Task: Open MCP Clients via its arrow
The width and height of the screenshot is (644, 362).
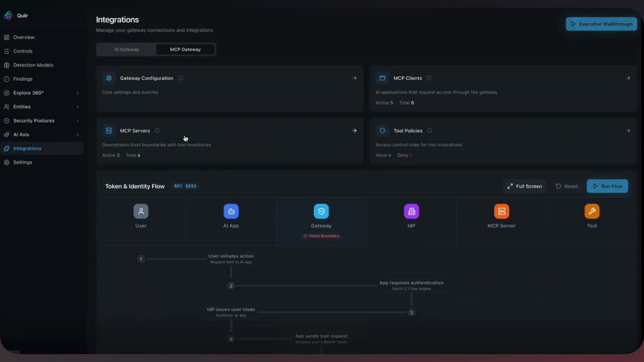Action: [628, 78]
